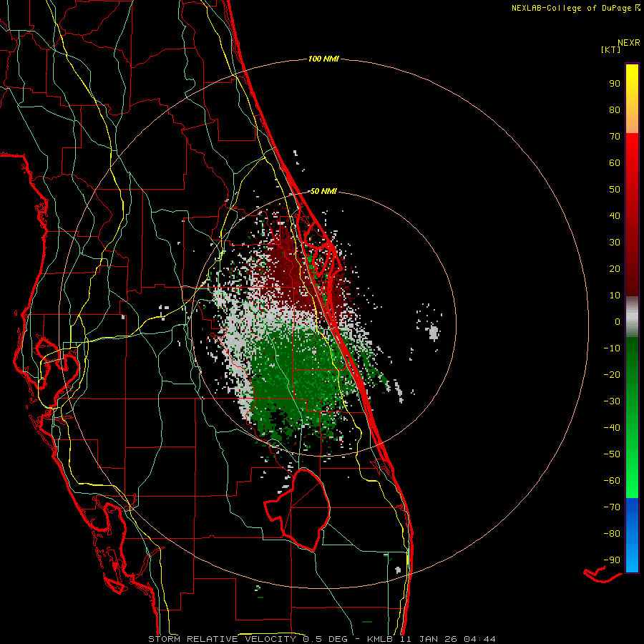
Task: Click the isolated gray echo blob offshore east
Action: click(434, 332)
